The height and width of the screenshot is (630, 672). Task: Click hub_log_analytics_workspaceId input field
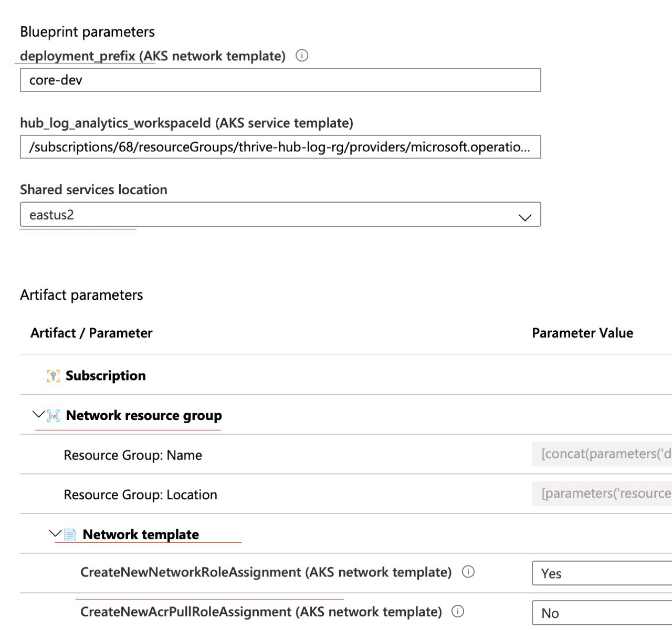(280, 147)
